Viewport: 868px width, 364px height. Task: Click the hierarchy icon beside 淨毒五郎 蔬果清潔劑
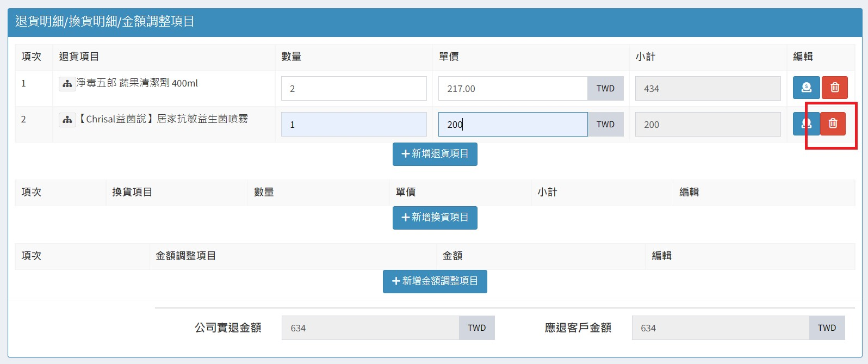(x=67, y=84)
